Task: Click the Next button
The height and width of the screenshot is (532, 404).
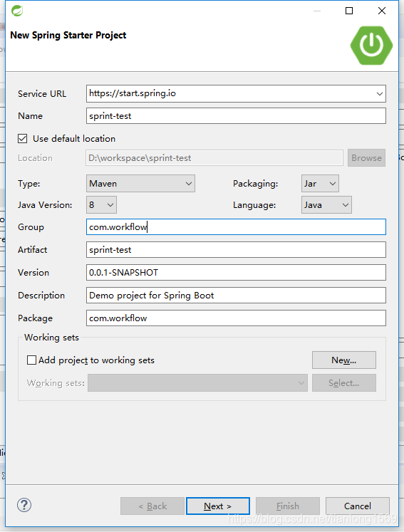Action: (x=218, y=506)
